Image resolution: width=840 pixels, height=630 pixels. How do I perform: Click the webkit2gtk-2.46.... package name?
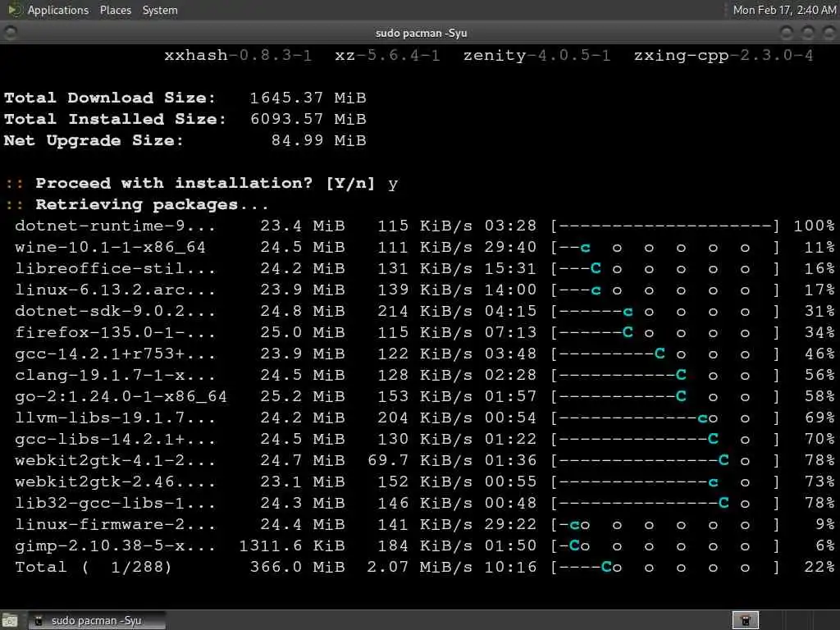click(x=115, y=482)
